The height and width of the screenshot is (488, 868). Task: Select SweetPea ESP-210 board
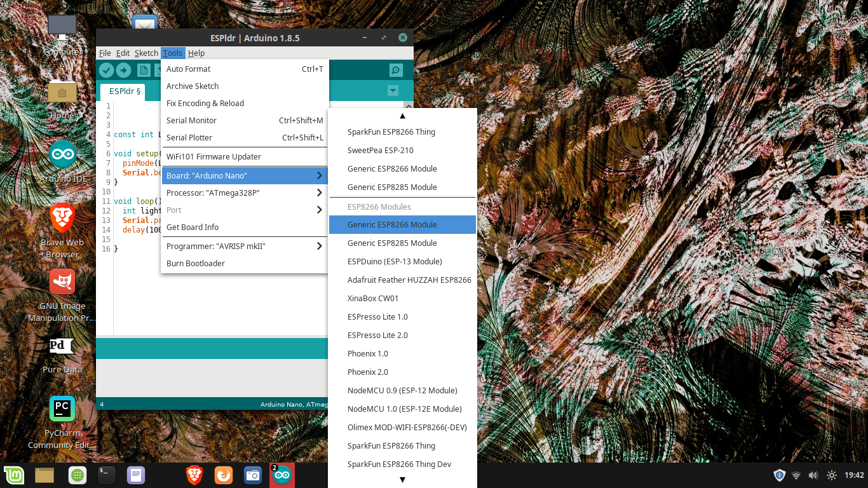pos(402,150)
